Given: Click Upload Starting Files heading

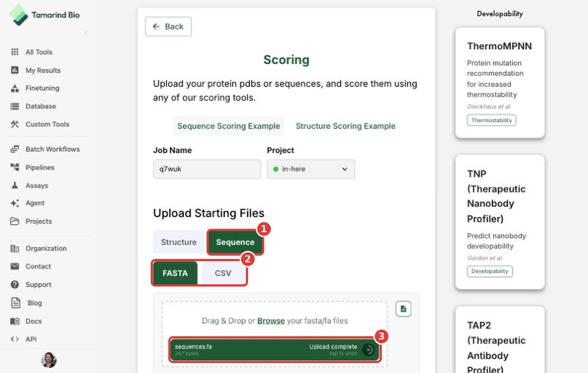Looking at the screenshot, I should [x=209, y=213].
